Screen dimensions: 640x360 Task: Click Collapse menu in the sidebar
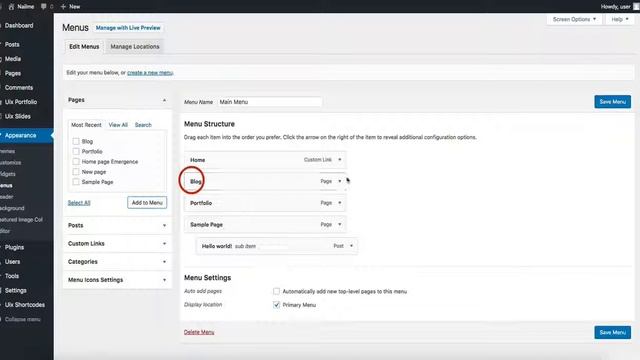(x=22, y=319)
